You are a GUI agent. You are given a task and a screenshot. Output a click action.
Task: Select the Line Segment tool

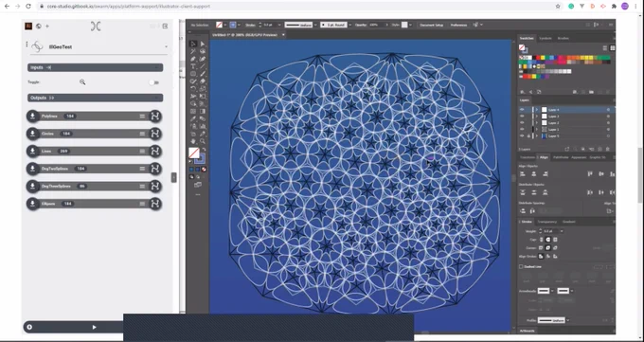pos(203,66)
